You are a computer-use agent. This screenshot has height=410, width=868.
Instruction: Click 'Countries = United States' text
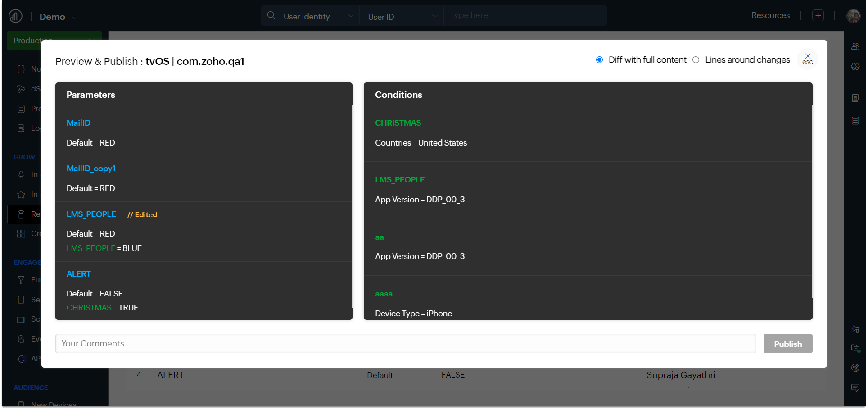[421, 143]
